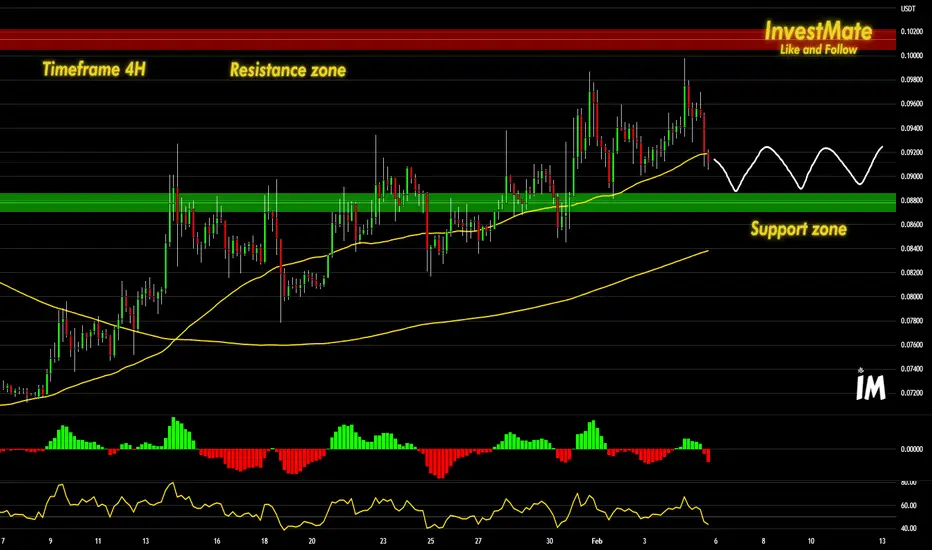Screen dimensions: 932x550
Task: Select the green support zone band
Action: point(448,202)
